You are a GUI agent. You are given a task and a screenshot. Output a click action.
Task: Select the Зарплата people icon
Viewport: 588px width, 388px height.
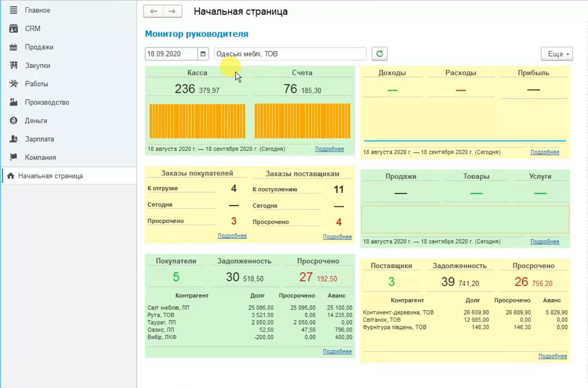[14, 139]
